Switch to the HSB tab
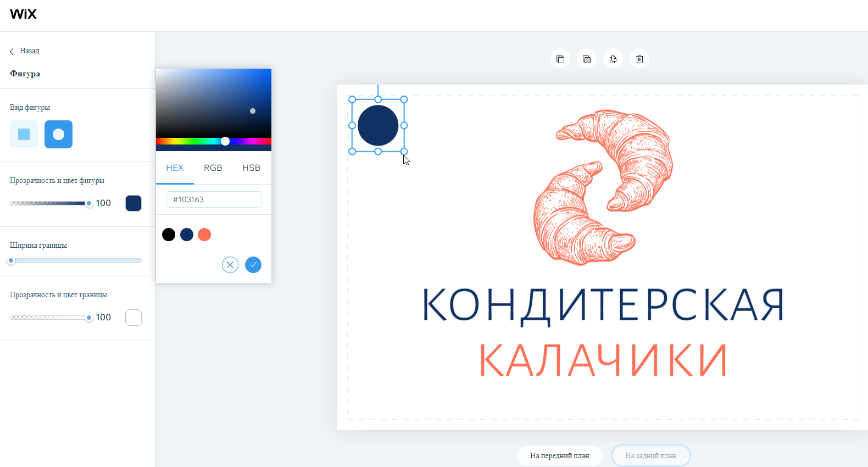Viewport: 868px width, 467px height. tap(252, 168)
